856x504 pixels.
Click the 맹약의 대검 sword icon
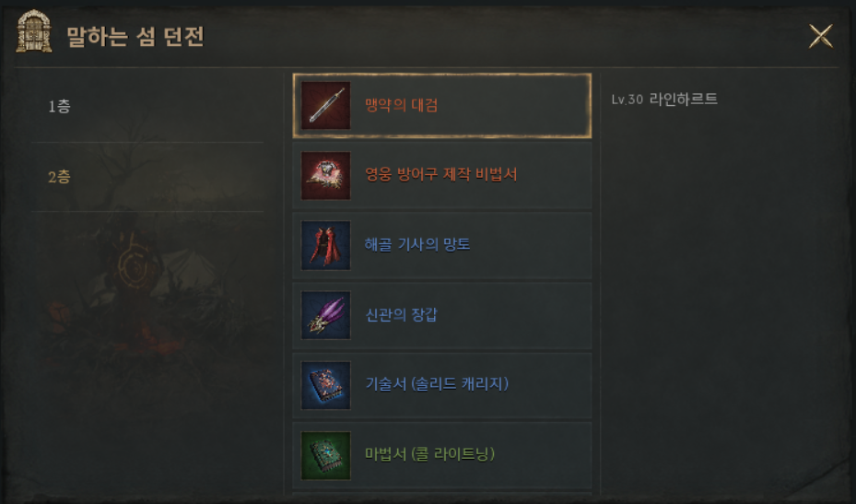[326, 105]
